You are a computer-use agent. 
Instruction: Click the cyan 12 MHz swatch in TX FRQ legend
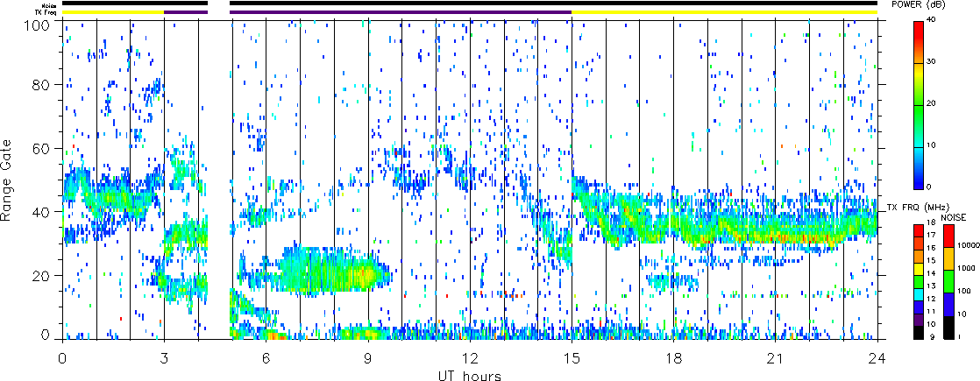click(x=919, y=293)
